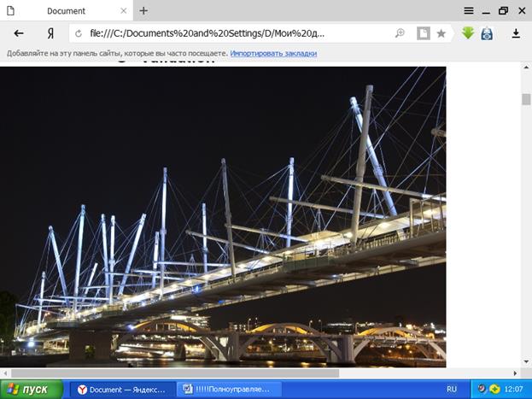Open the downloads arrow button
The image size is (532, 399).
coord(516,33)
